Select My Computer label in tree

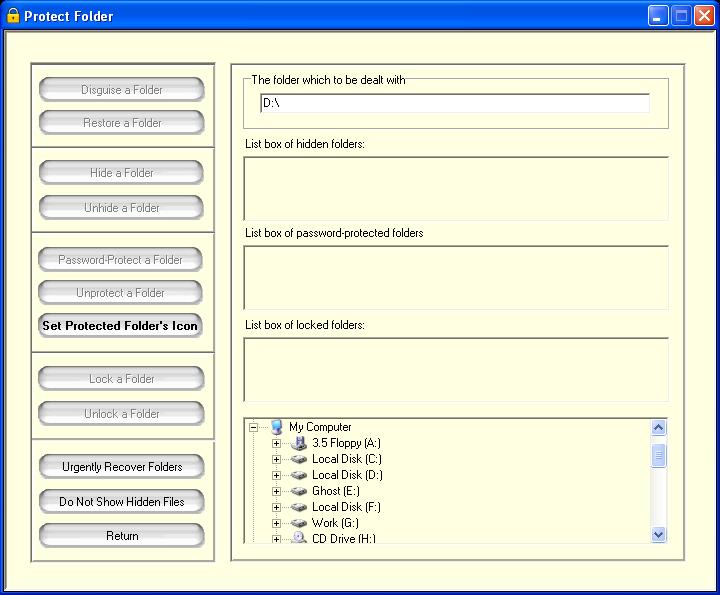point(320,427)
